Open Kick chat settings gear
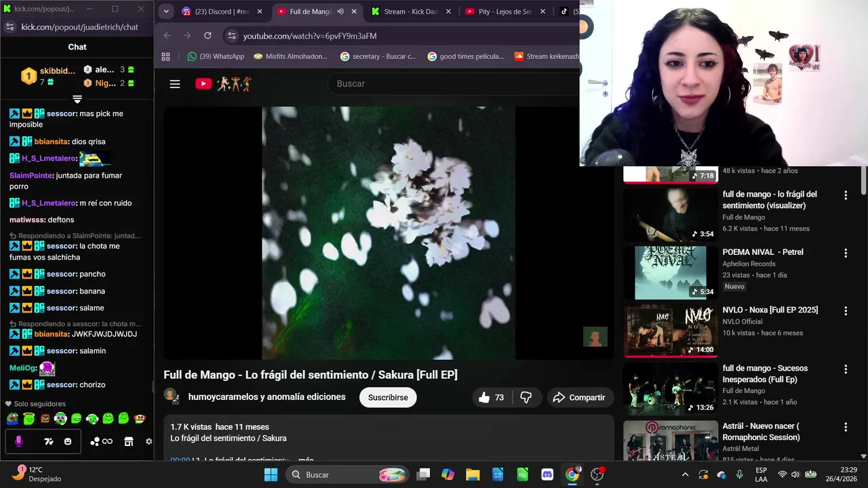This screenshot has height=488, width=868. pyautogui.click(x=149, y=441)
